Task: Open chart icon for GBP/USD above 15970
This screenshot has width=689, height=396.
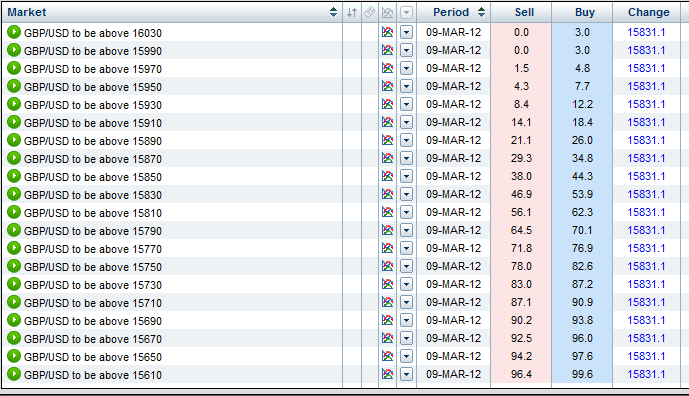Action: click(388, 68)
